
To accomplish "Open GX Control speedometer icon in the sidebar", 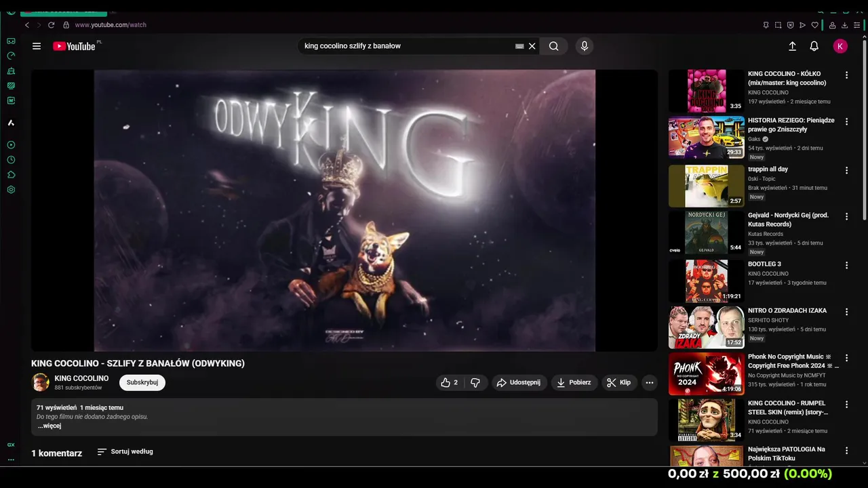I will click(11, 56).
